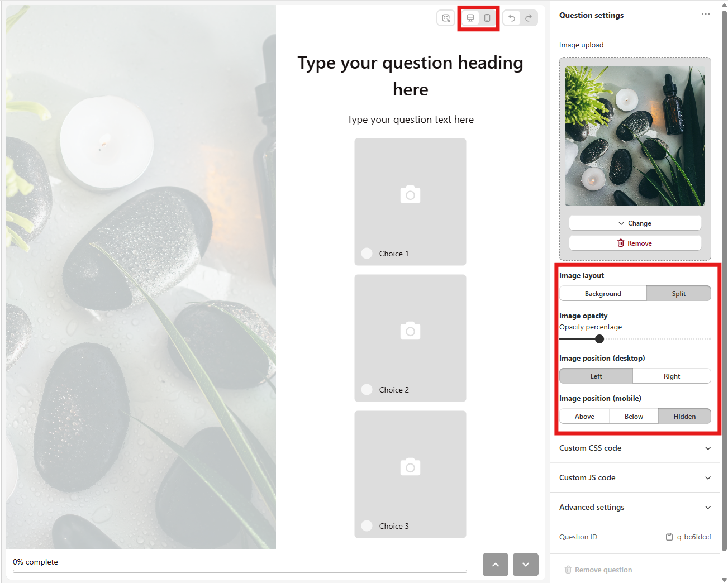
Task: Switch to mobile preview mode
Action: (x=487, y=18)
